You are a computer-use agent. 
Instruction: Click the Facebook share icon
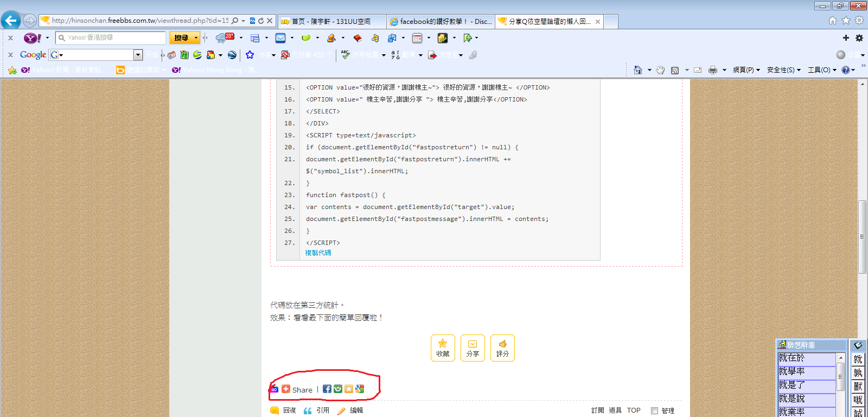pos(327,389)
